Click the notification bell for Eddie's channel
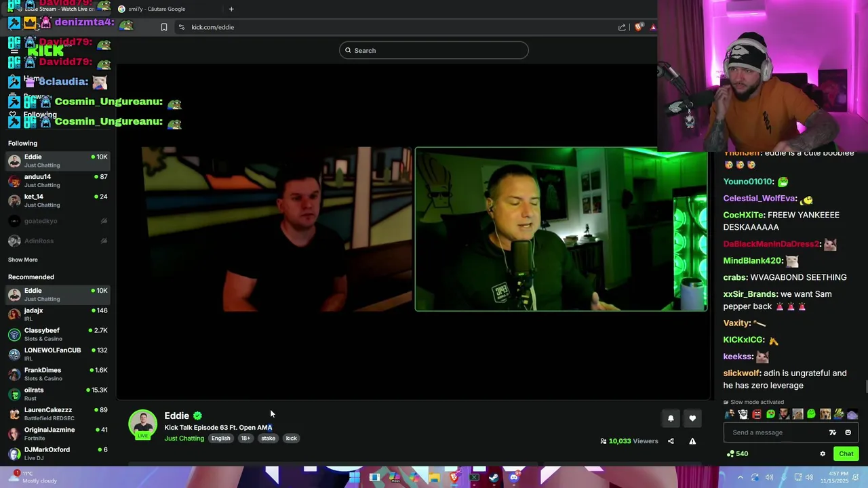 tap(671, 418)
